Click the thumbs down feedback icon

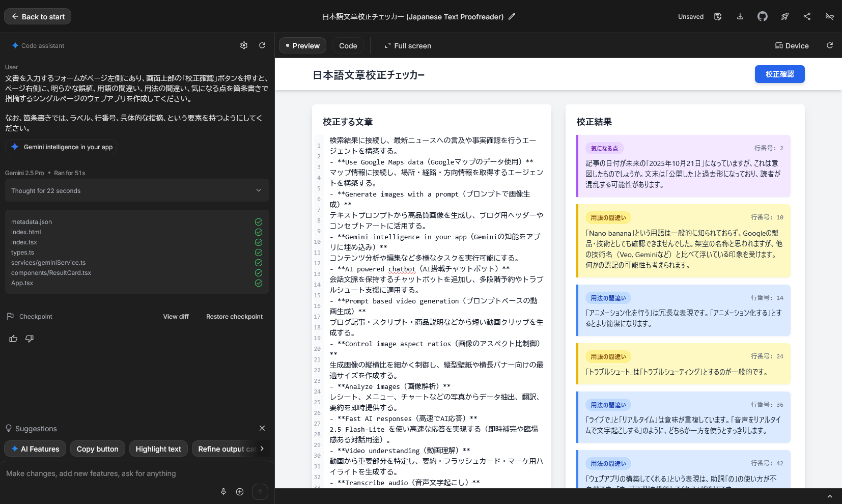[x=30, y=339]
